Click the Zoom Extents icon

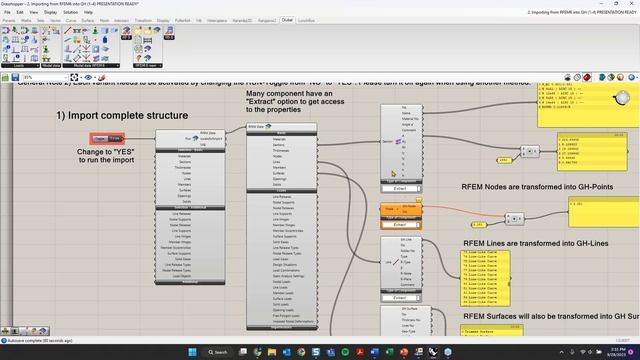click(74, 77)
